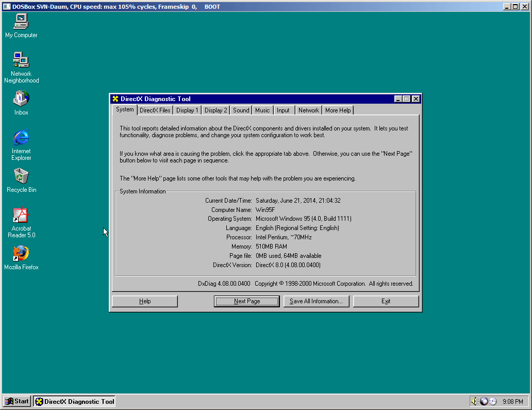Go to the Sound tab
532x410 pixels.
241,110
